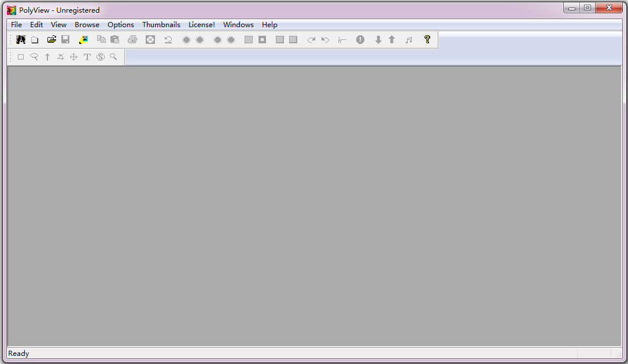This screenshot has height=364, width=628.
Task: Select the circled S stamp tool
Action: 101,57
